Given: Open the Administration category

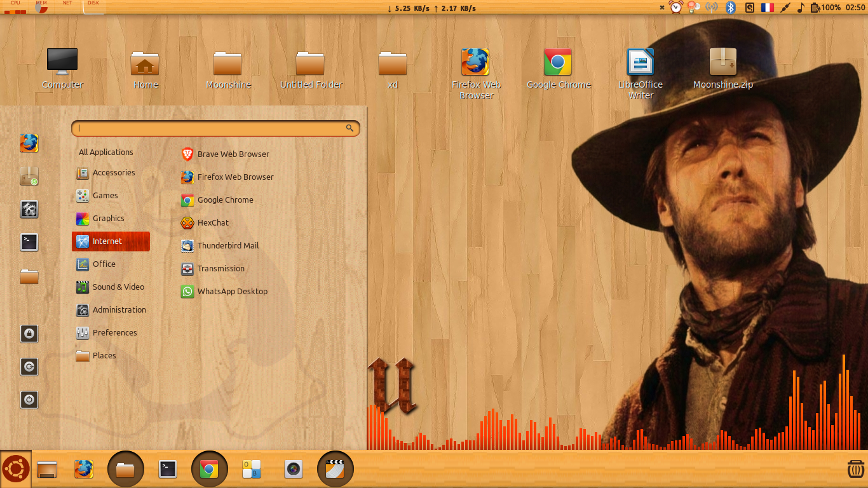Looking at the screenshot, I should click(x=111, y=309).
